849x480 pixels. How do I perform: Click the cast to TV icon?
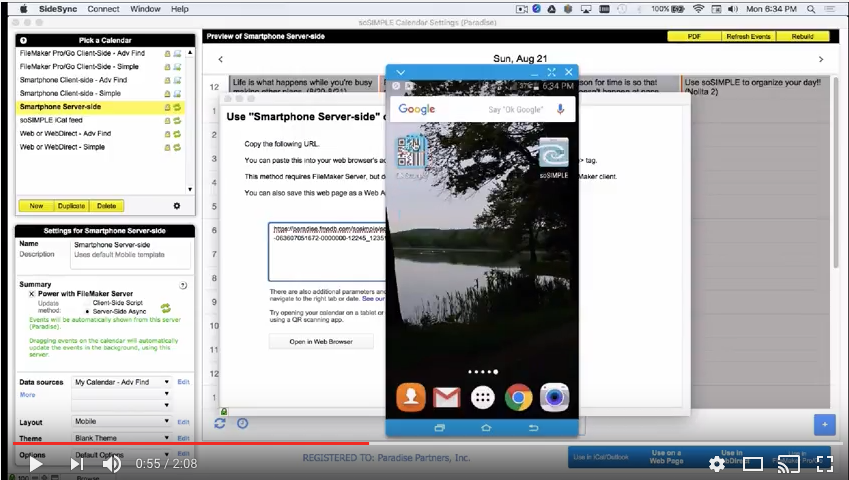pyautogui.click(x=788, y=464)
